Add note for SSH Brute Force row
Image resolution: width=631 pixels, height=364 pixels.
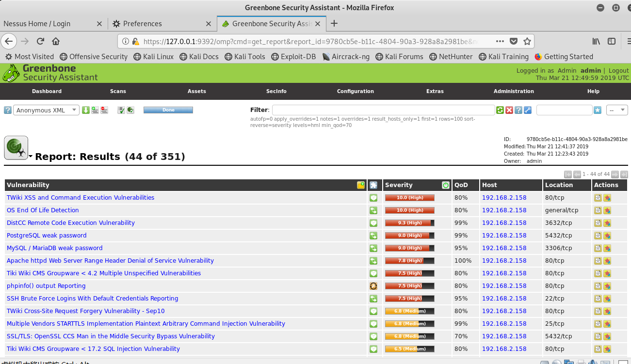point(598,299)
